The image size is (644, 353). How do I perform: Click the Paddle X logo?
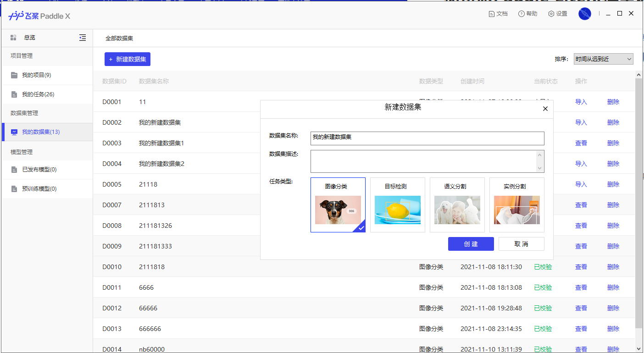(x=39, y=16)
